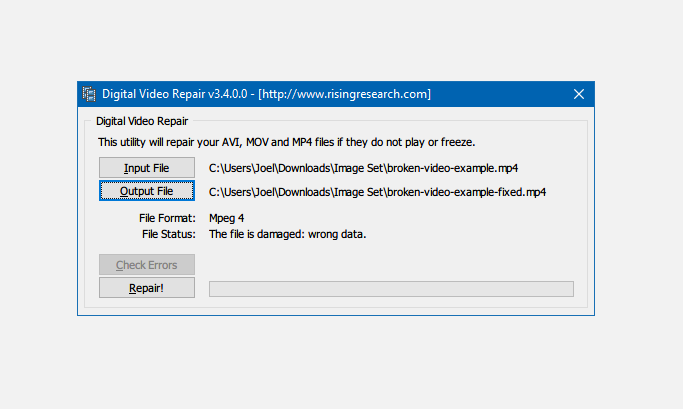Click the File Status: label
683x409 pixels.
(x=169, y=234)
